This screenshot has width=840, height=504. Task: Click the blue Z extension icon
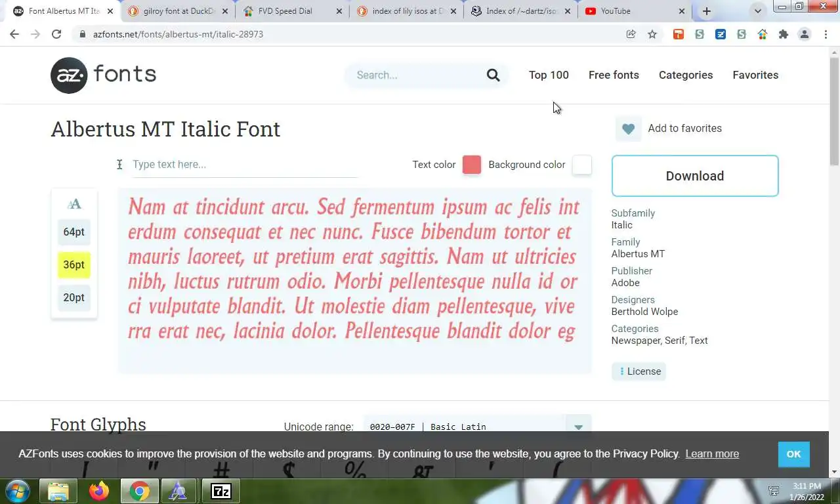tap(721, 34)
